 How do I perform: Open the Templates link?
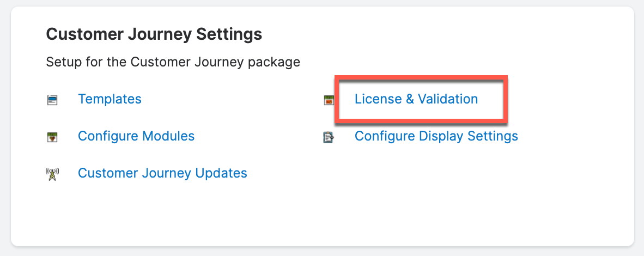pos(110,99)
